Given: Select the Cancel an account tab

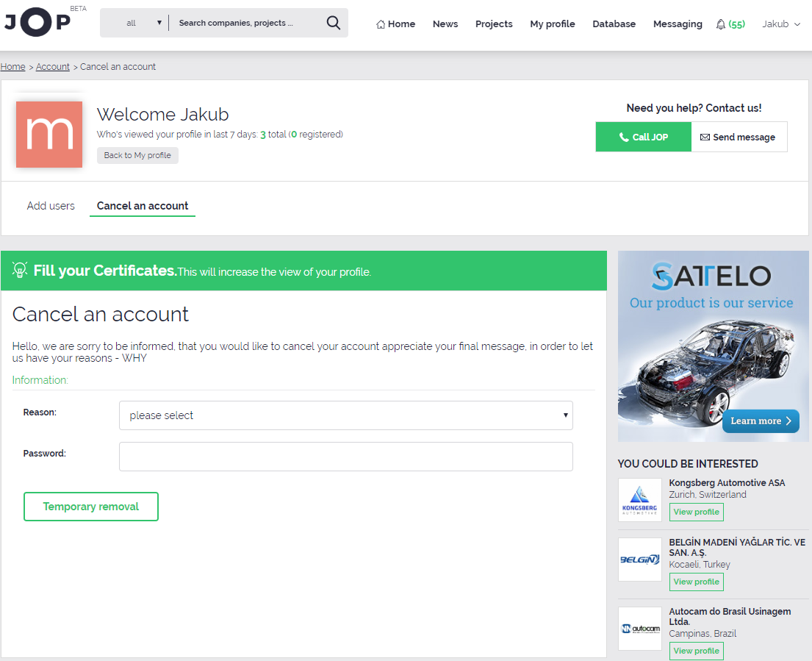Looking at the screenshot, I should [143, 206].
